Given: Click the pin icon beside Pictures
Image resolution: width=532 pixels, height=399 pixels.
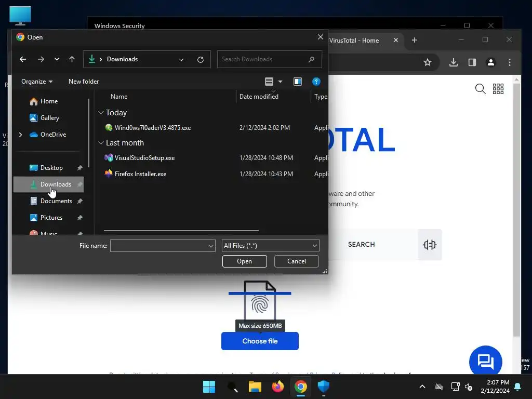Looking at the screenshot, I should click(79, 218).
